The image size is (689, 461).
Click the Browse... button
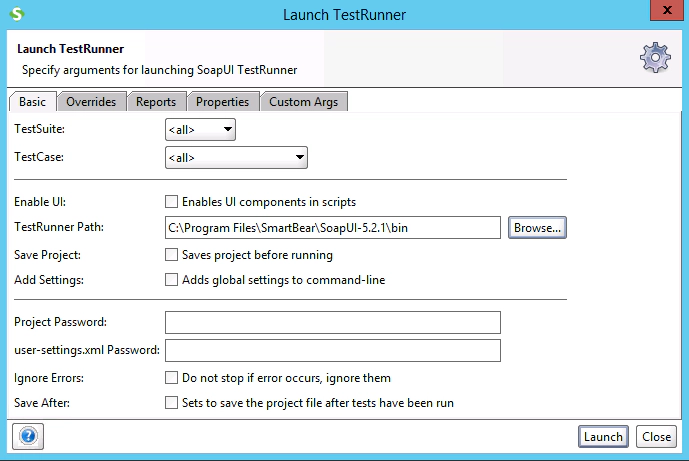pos(537,228)
